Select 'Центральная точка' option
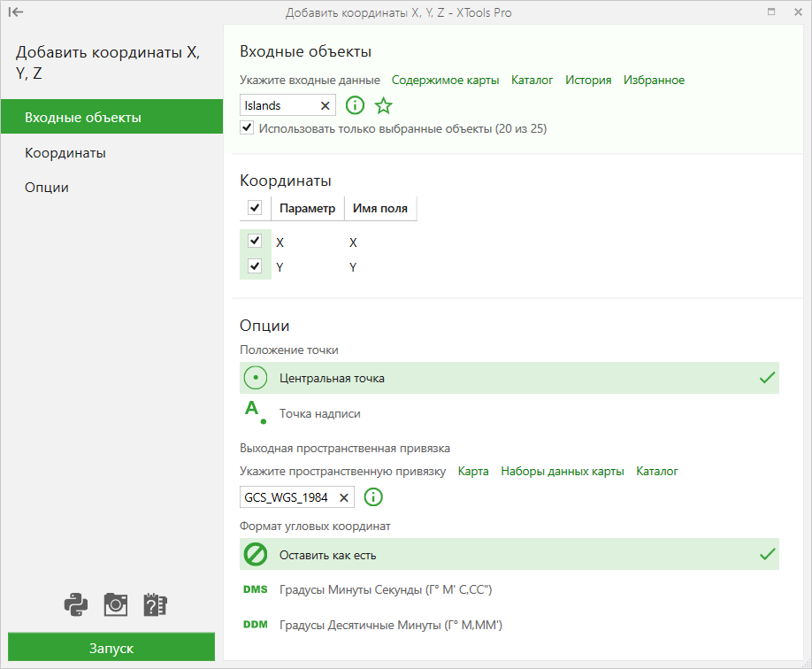The image size is (812, 669). point(509,378)
